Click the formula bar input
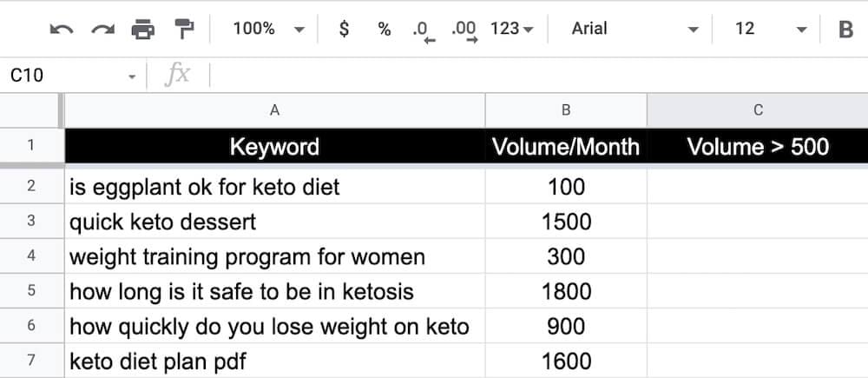The image size is (868, 378). [x=521, y=76]
